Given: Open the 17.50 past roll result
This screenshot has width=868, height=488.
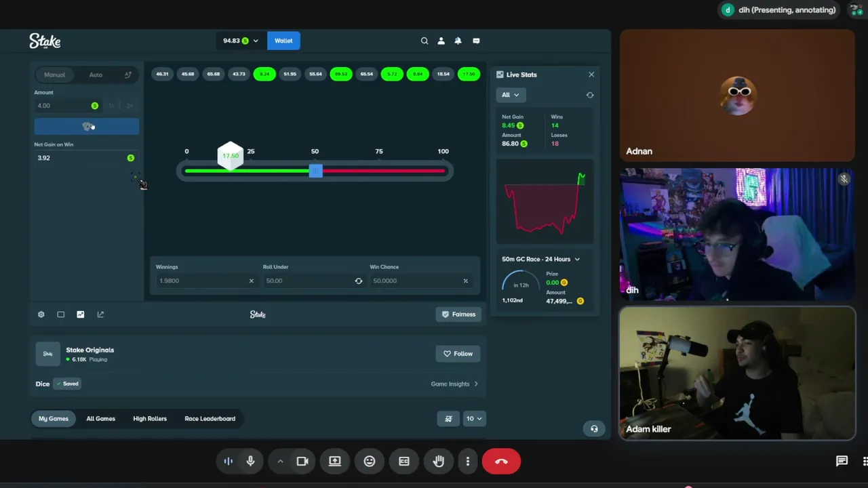Looking at the screenshot, I should 469,74.
